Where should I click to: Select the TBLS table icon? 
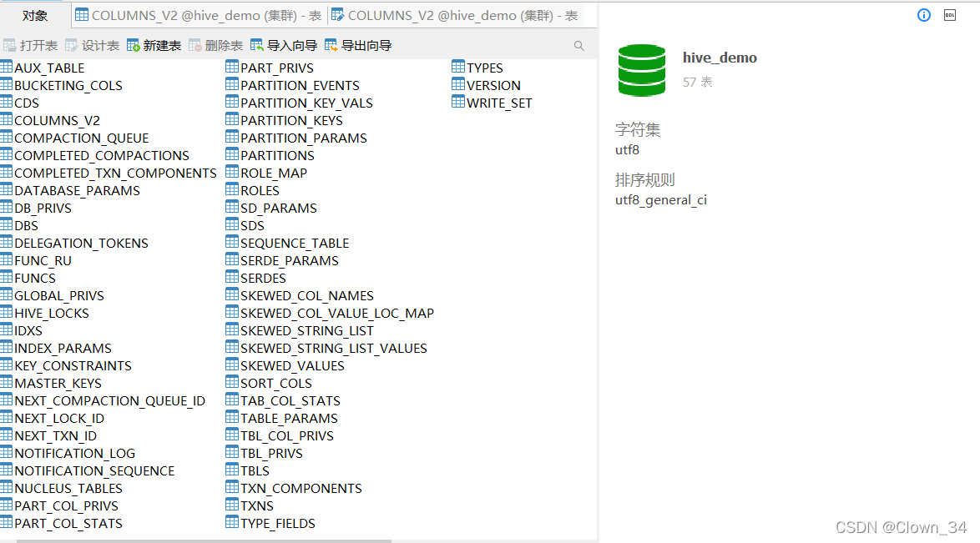[232, 469]
